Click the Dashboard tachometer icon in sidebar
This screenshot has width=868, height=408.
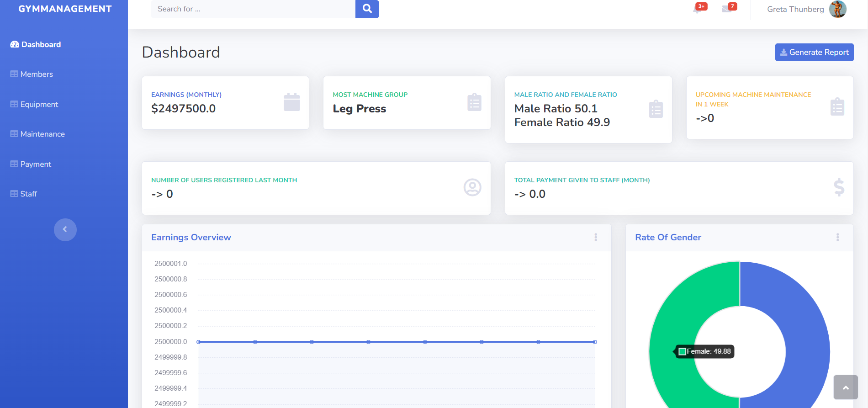click(x=15, y=44)
